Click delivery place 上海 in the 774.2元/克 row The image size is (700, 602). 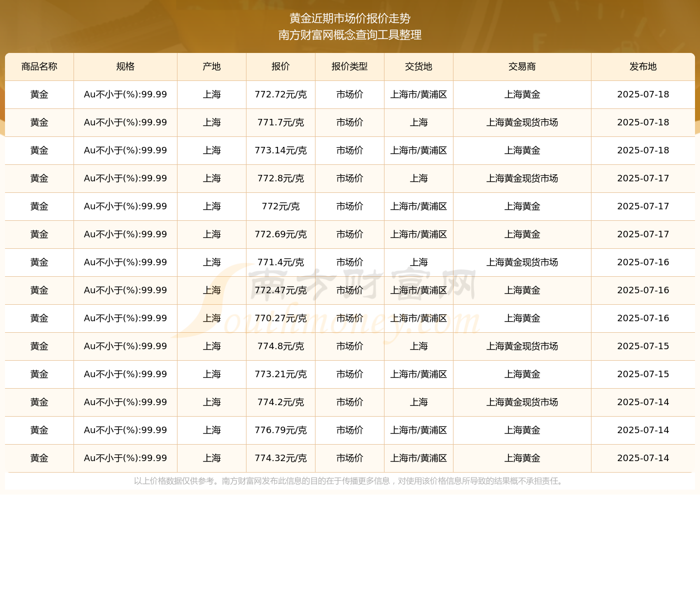[419, 402]
